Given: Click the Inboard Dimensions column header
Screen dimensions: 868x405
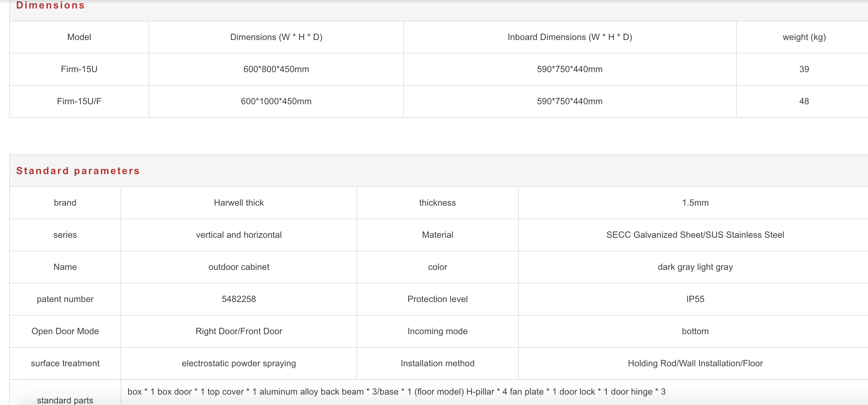Looking at the screenshot, I should [x=569, y=37].
